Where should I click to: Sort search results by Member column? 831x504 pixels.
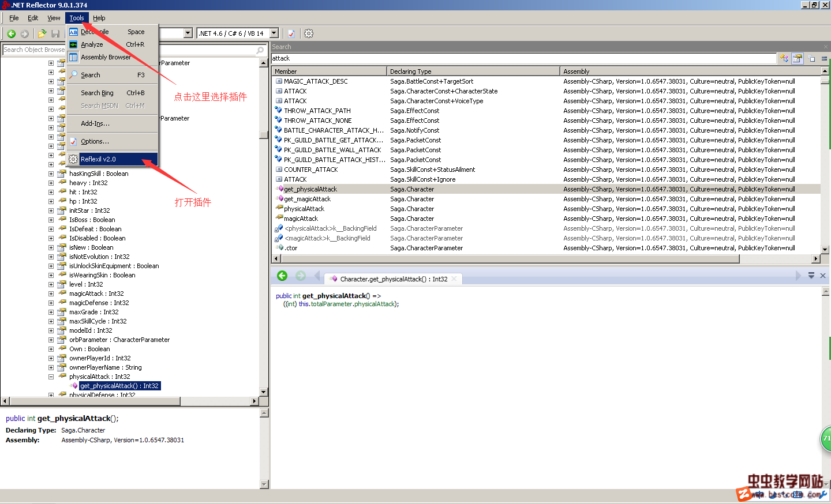pyautogui.click(x=329, y=72)
